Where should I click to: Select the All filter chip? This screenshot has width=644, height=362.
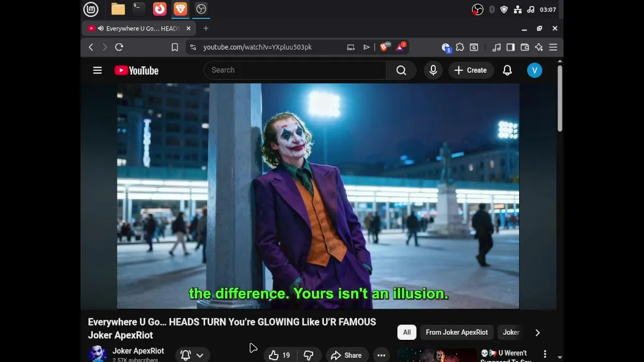pos(407,332)
